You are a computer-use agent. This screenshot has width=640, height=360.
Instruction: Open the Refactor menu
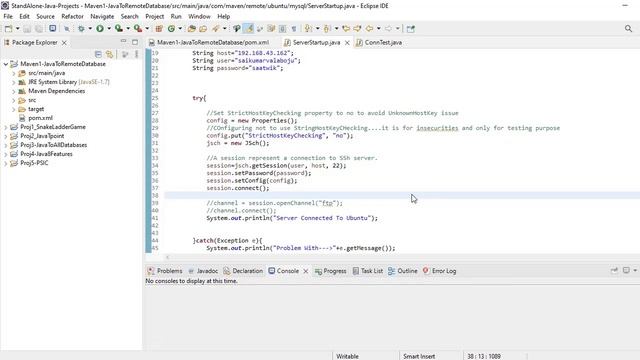(x=72, y=16)
